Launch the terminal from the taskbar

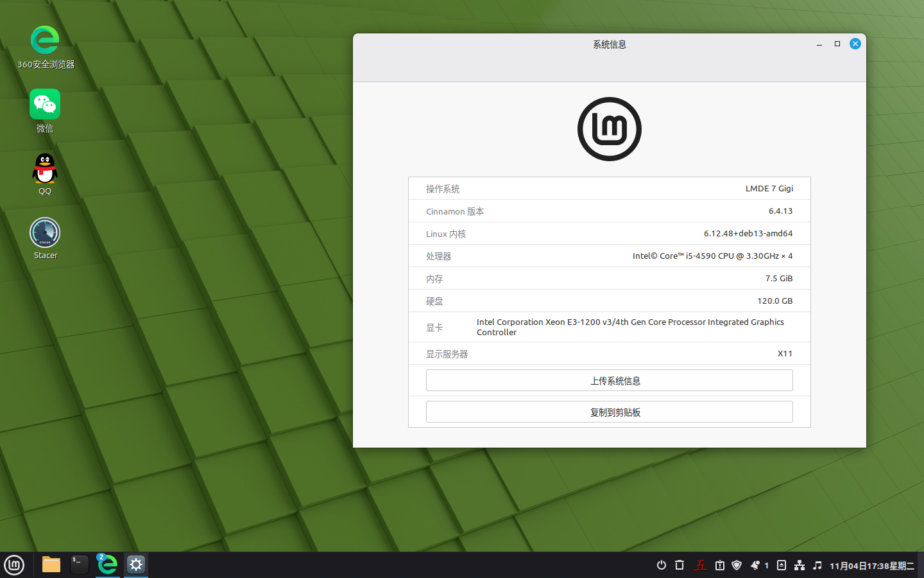coord(80,565)
